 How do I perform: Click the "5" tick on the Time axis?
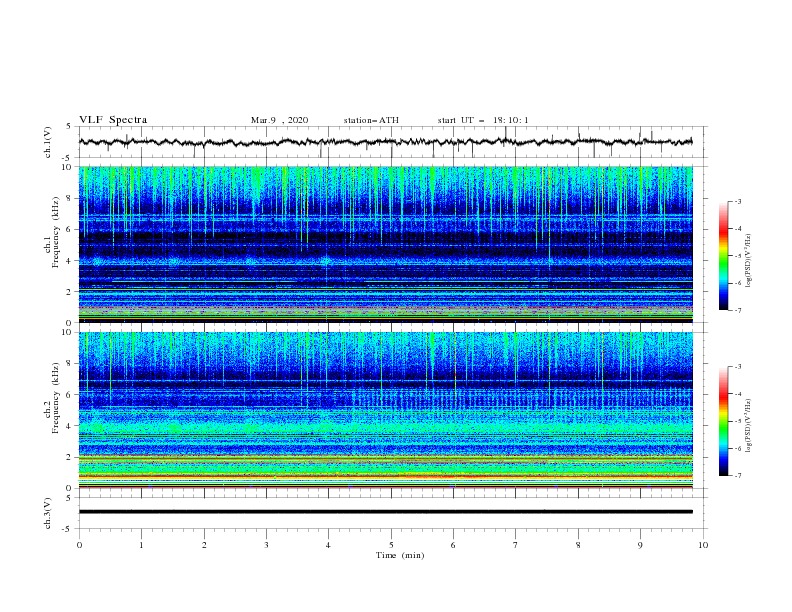[391, 545]
